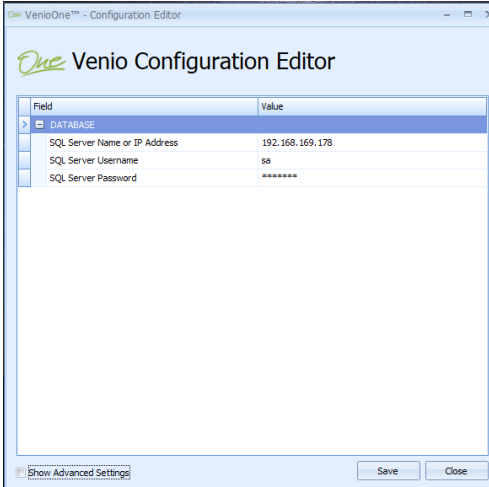Click the DATABASE category header row
489x487 pixels.
(259, 125)
